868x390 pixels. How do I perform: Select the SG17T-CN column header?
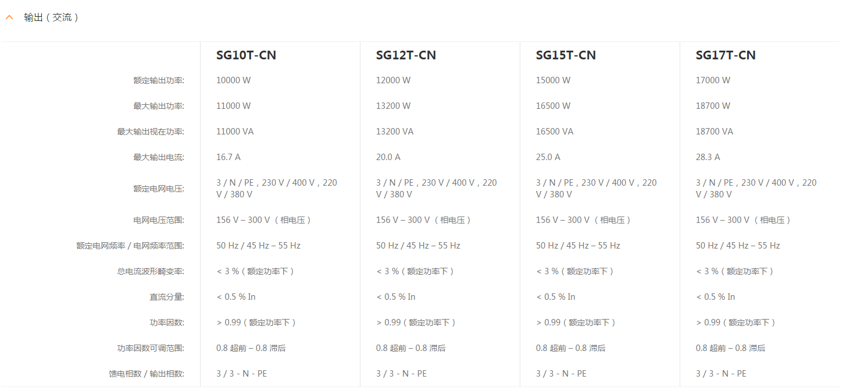pos(726,55)
